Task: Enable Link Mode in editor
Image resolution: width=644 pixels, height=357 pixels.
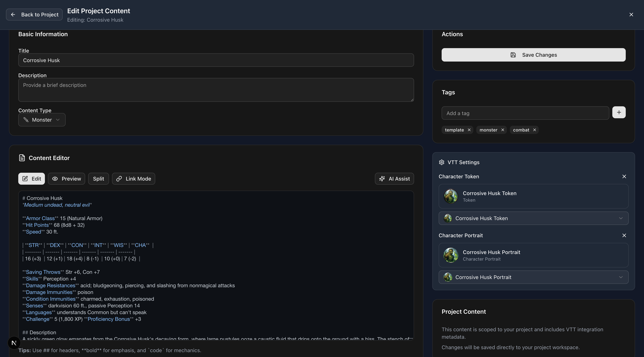Action: click(x=133, y=179)
